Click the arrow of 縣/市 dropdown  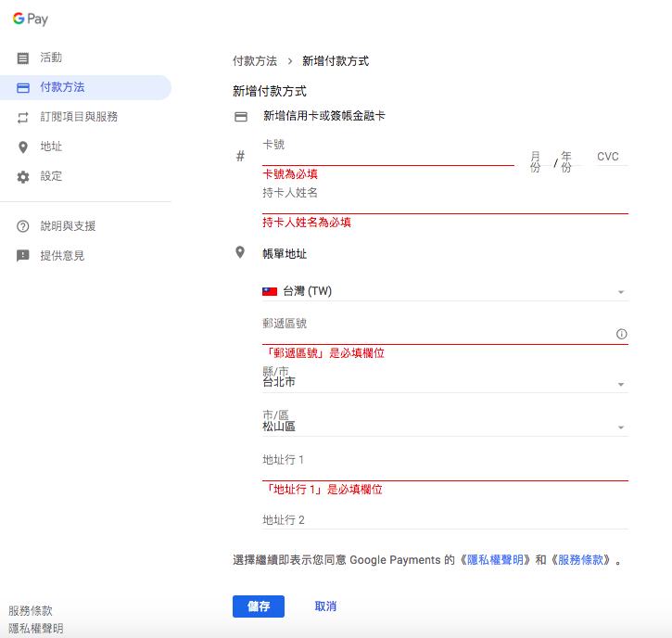click(621, 385)
